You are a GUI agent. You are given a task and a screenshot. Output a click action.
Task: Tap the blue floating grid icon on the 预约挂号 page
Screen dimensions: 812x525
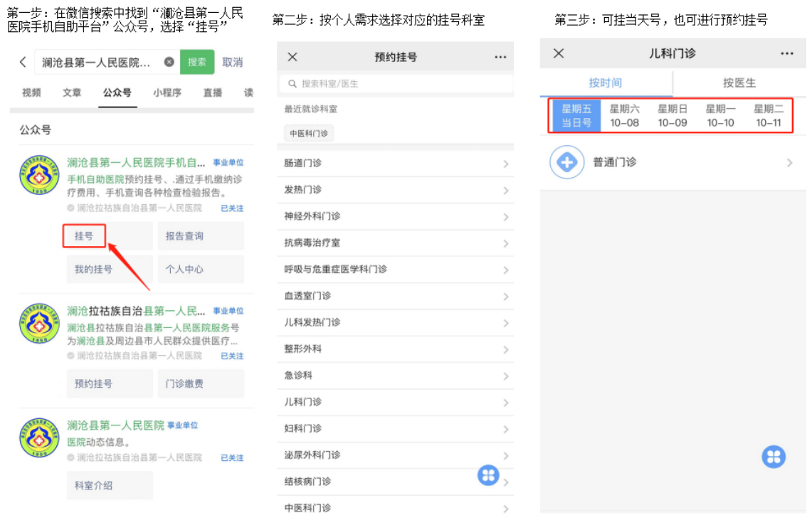click(x=488, y=475)
